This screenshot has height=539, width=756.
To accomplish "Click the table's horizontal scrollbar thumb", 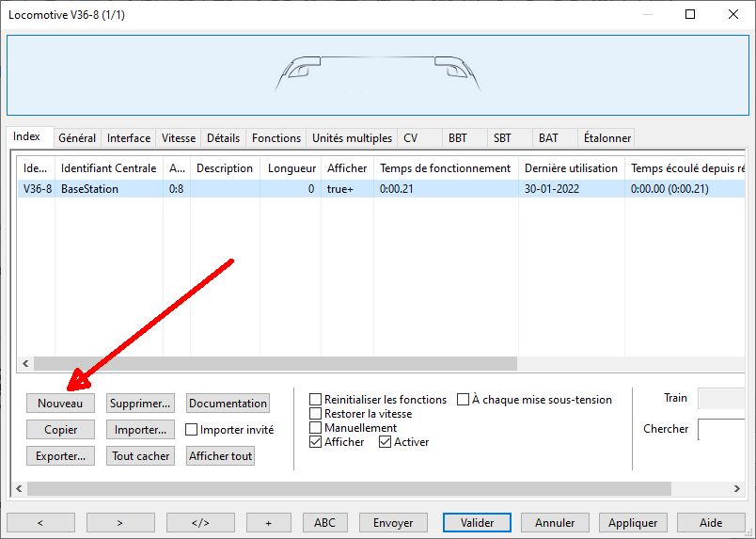I will (x=276, y=363).
